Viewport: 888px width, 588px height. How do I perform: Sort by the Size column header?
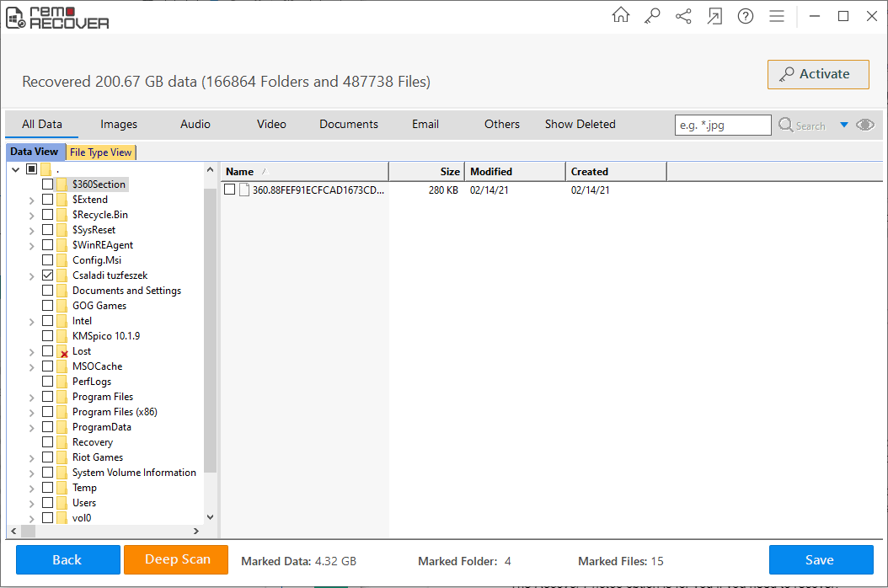click(426, 172)
